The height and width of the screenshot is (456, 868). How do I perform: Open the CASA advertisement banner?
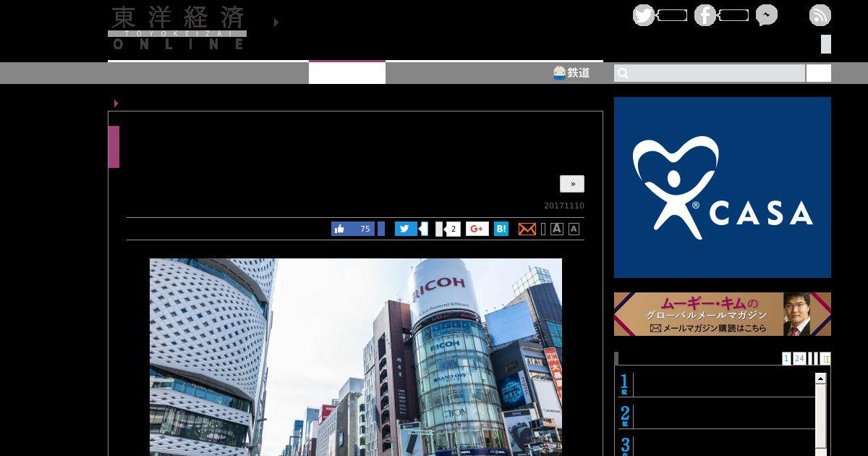(723, 187)
